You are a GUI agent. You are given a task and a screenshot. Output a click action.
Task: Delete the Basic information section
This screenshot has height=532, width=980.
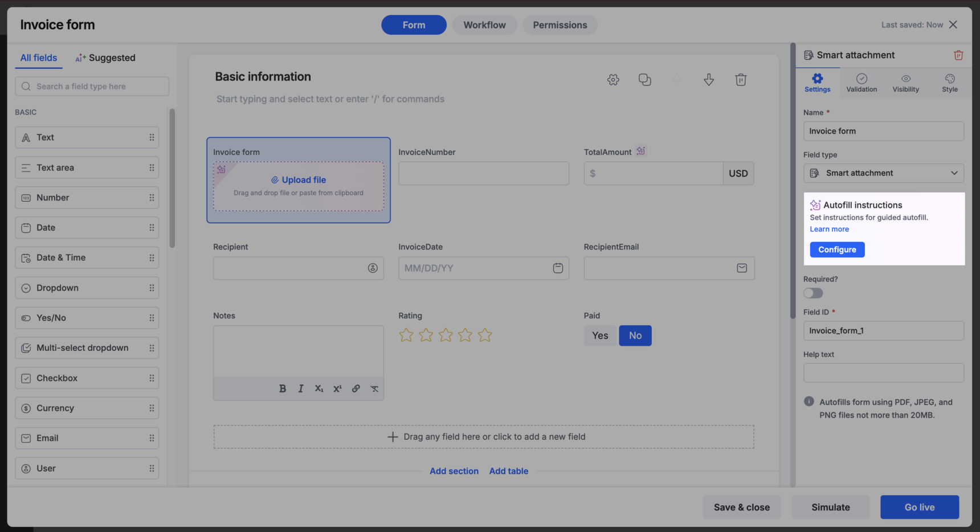coord(741,80)
